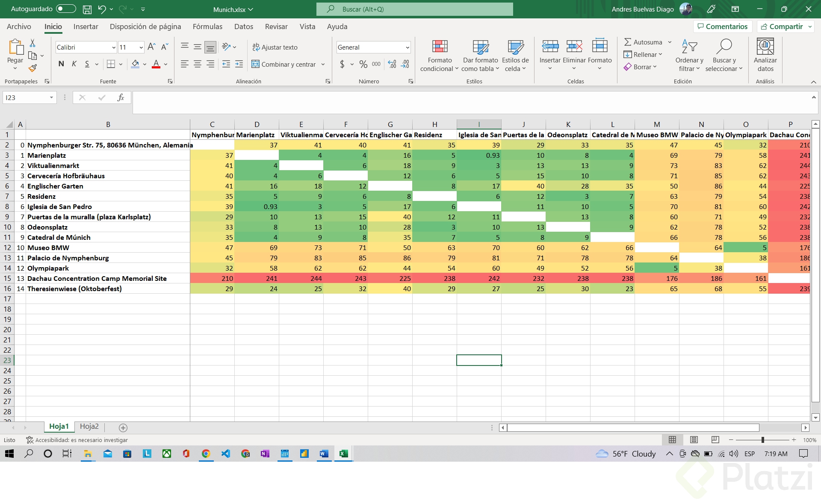Click the zoom slider handle
821x504 pixels.
pos(762,439)
